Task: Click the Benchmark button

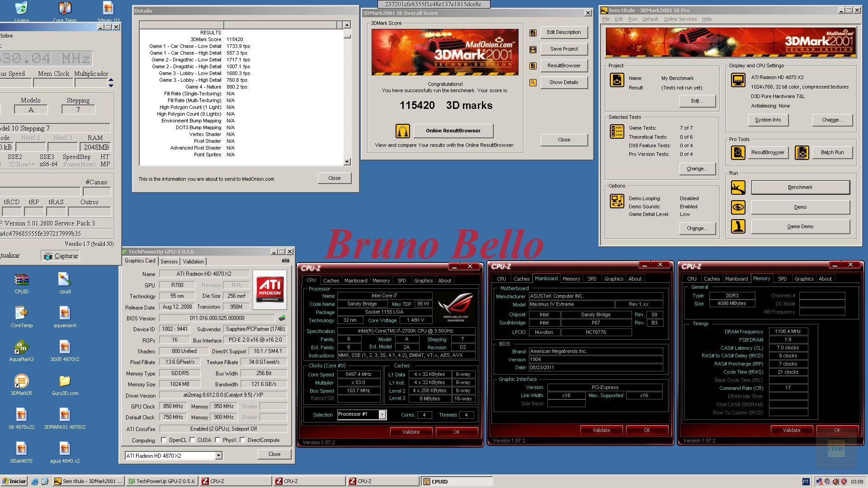Action: (x=800, y=187)
